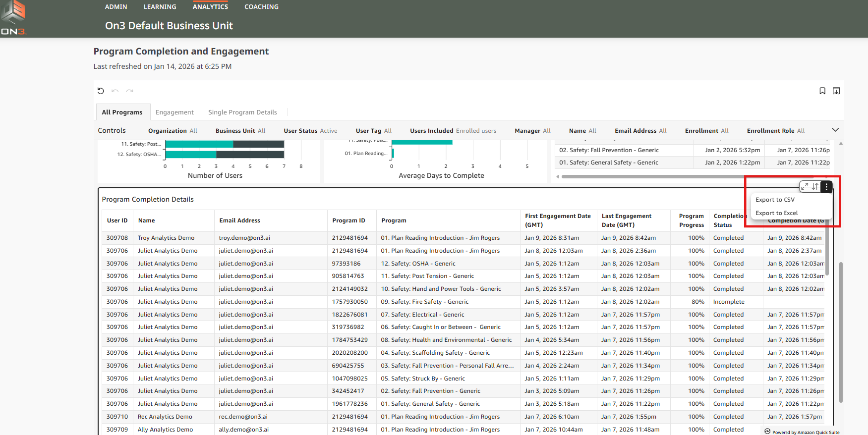This screenshot has height=435, width=868.
Task: Click the reset dashboard icon
Action: (x=101, y=91)
